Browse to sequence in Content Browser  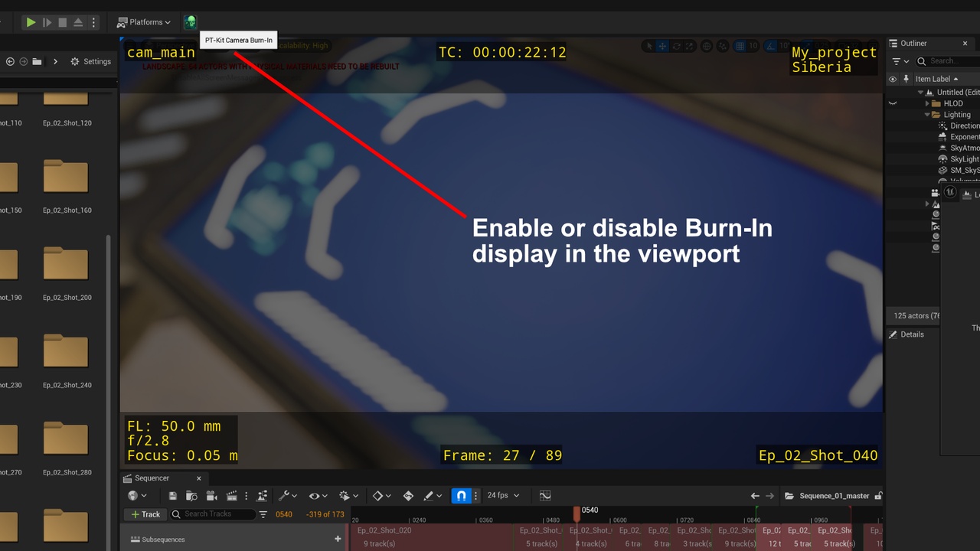pos(191,496)
